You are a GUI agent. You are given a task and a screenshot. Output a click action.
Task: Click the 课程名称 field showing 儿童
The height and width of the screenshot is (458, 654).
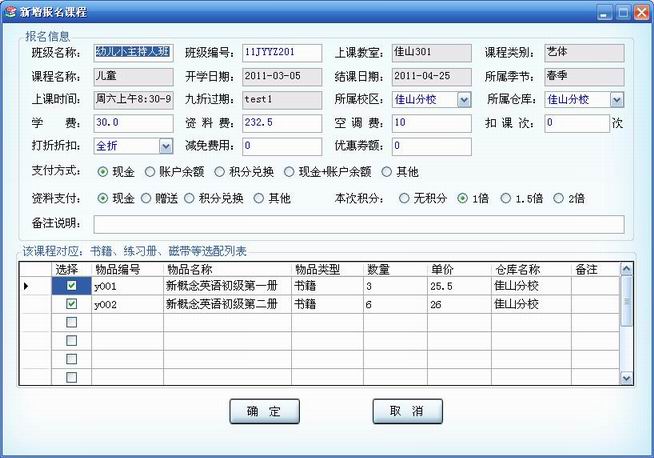(x=133, y=77)
